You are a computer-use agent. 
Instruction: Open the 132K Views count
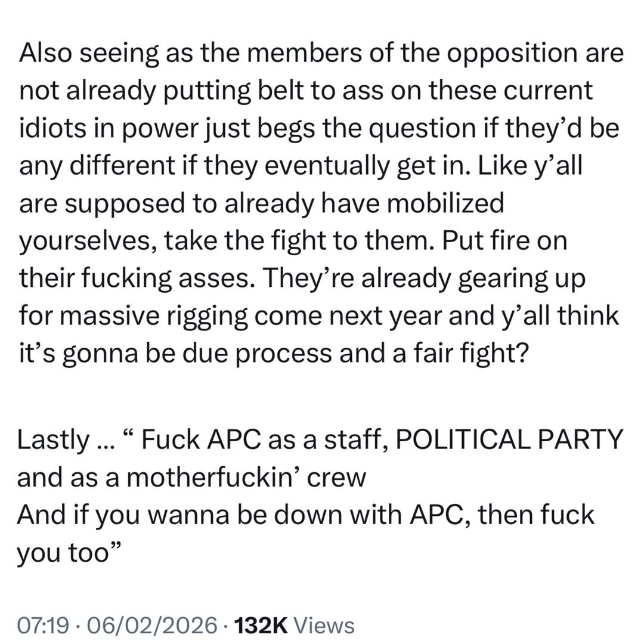click(295, 626)
